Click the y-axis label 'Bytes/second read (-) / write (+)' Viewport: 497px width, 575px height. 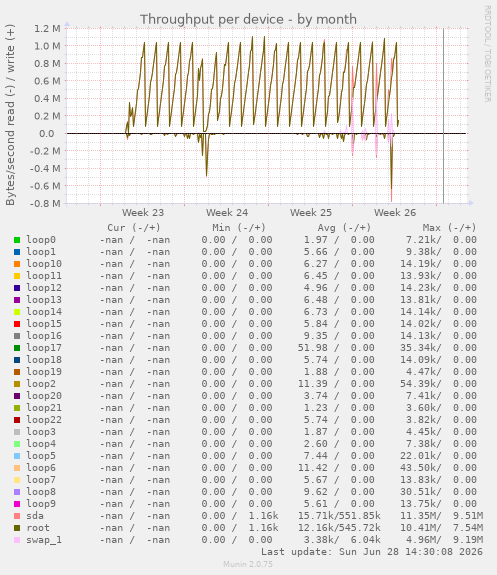pyautogui.click(x=10, y=115)
